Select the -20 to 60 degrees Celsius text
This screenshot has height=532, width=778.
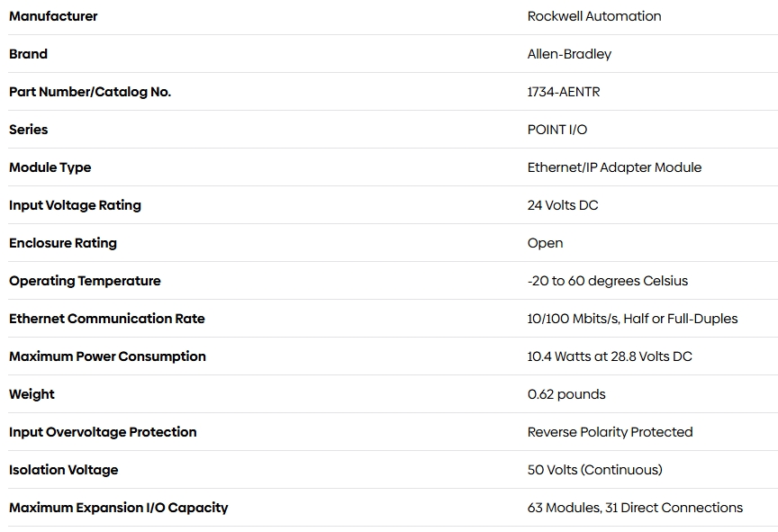click(607, 281)
